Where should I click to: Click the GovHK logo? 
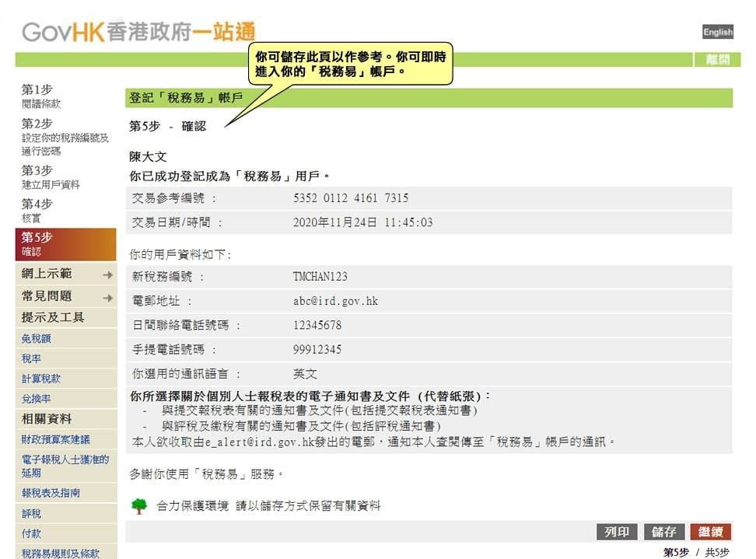click(138, 32)
